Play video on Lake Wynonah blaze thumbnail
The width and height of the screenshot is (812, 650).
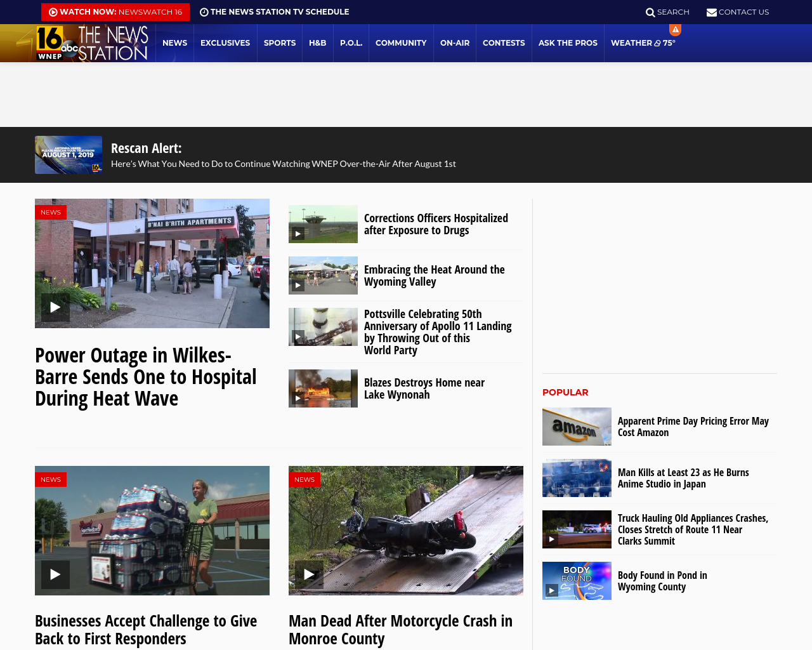[x=298, y=398]
